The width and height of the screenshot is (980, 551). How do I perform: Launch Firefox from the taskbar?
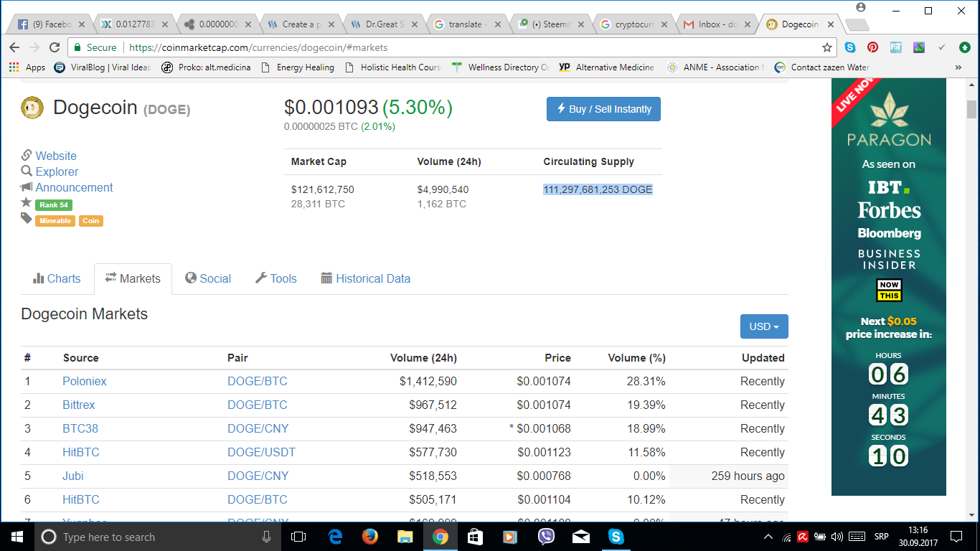[x=370, y=536]
